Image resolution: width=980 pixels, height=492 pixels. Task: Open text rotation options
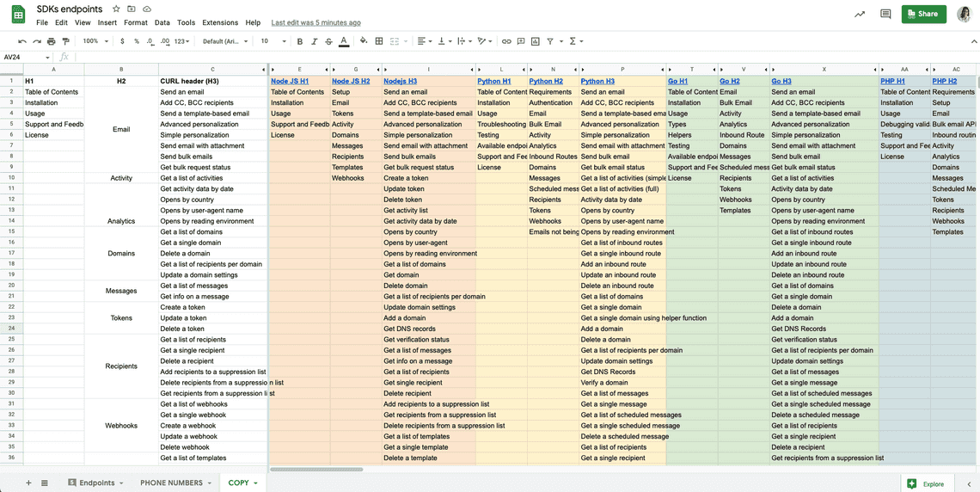[x=484, y=41]
